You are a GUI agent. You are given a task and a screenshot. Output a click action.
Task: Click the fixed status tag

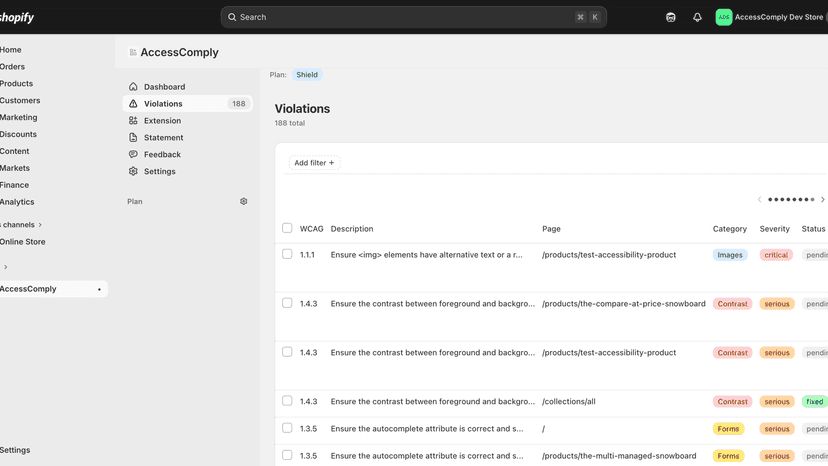click(815, 402)
